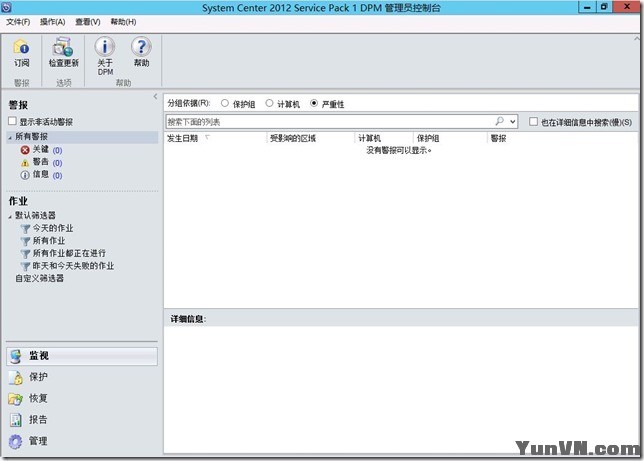Screen dimensions: 644x461
Task: Click the 恢复 recovery folder icon
Action: click(x=16, y=399)
